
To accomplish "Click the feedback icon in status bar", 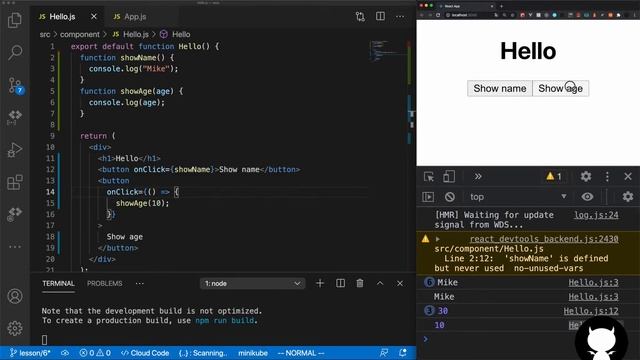I will click(384, 353).
